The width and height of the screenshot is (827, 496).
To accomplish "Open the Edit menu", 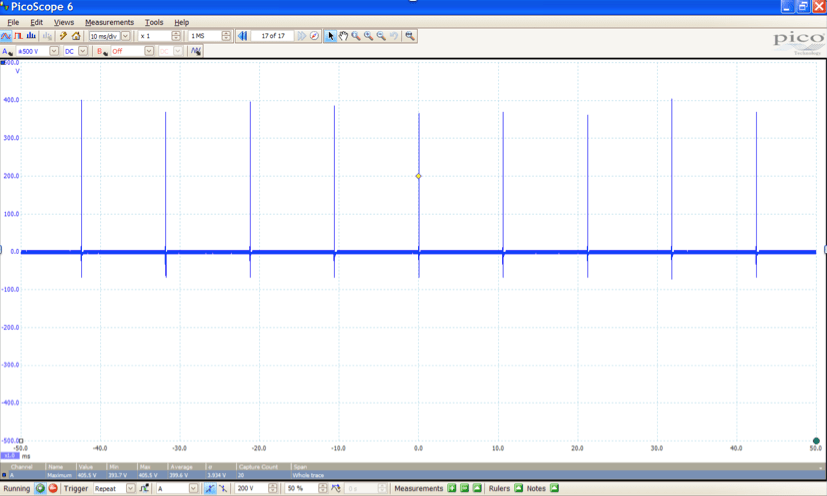I will 36,22.
